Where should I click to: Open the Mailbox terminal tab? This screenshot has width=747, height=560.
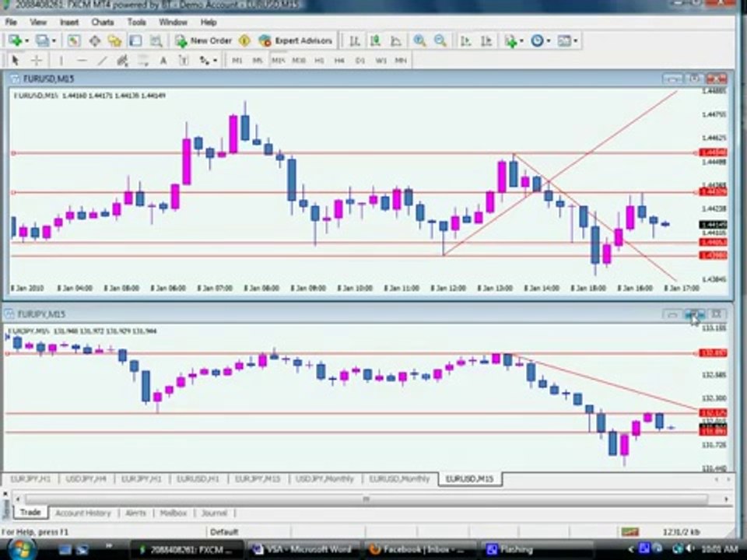pos(174,513)
